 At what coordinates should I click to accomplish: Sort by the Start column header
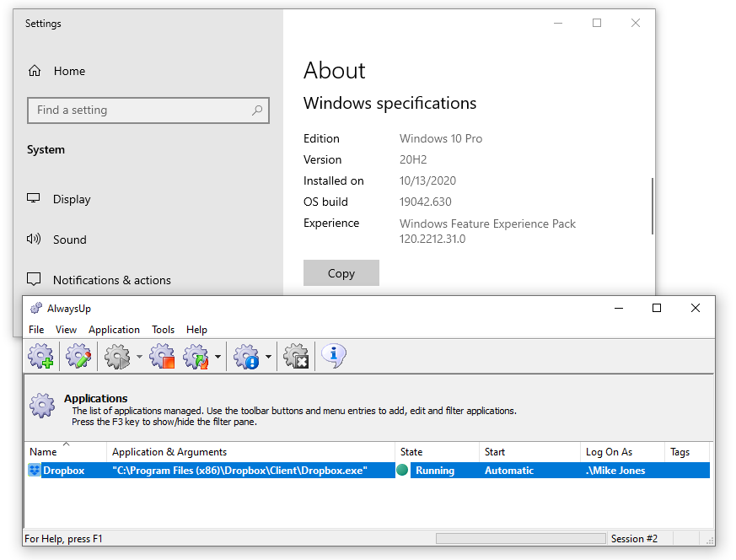pos(530,451)
